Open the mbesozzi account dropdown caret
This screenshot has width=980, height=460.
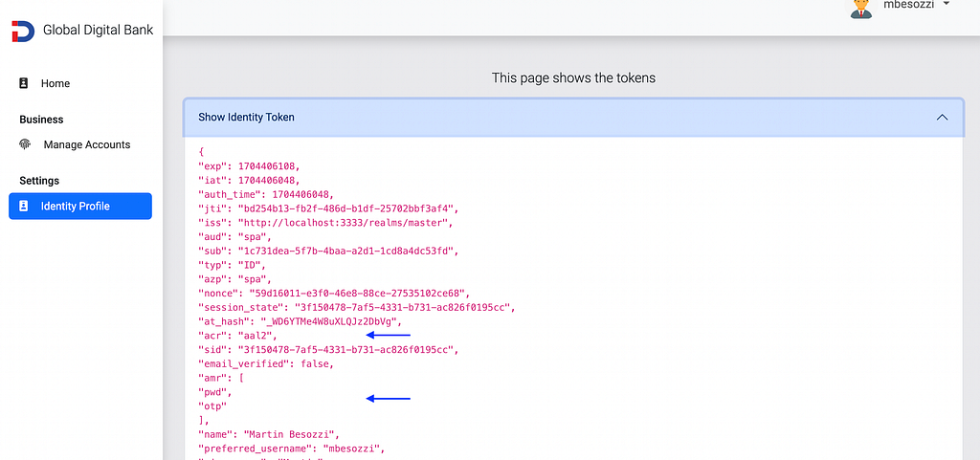[x=947, y=4]
